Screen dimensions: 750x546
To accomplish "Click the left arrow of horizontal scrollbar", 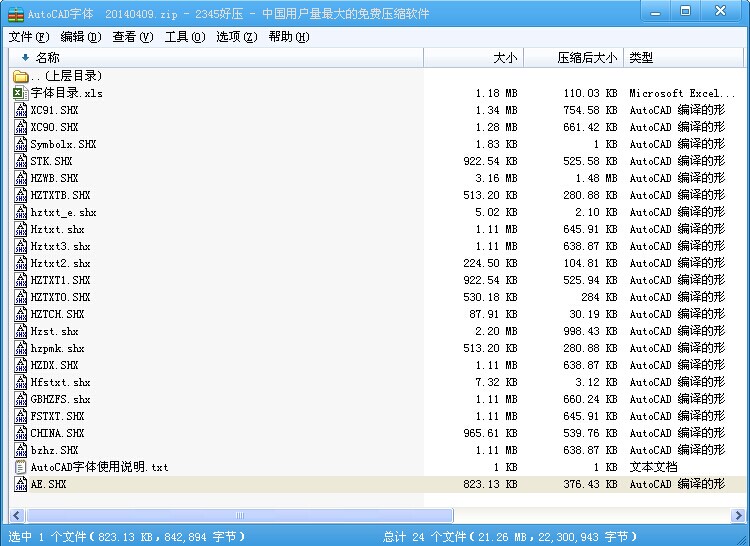I will [17, 515].
